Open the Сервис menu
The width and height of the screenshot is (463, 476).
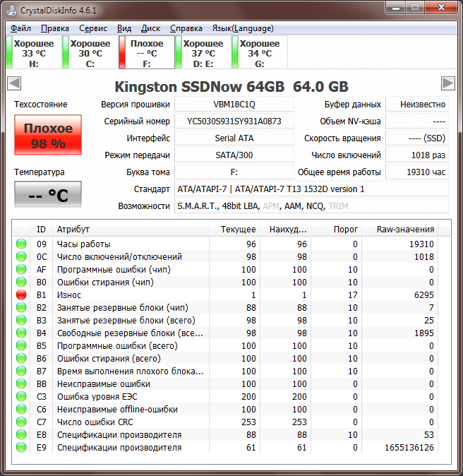pos(93,28)
